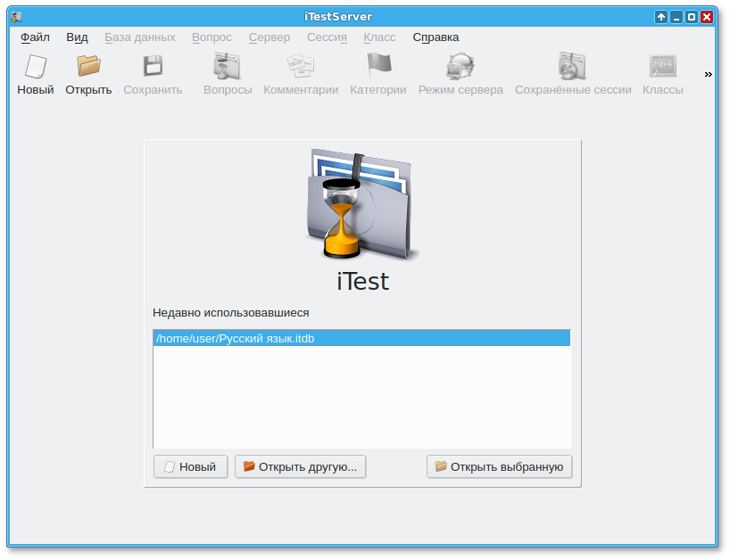Open the База данных menu
730x560 pixels.
[x=140, y=37]
